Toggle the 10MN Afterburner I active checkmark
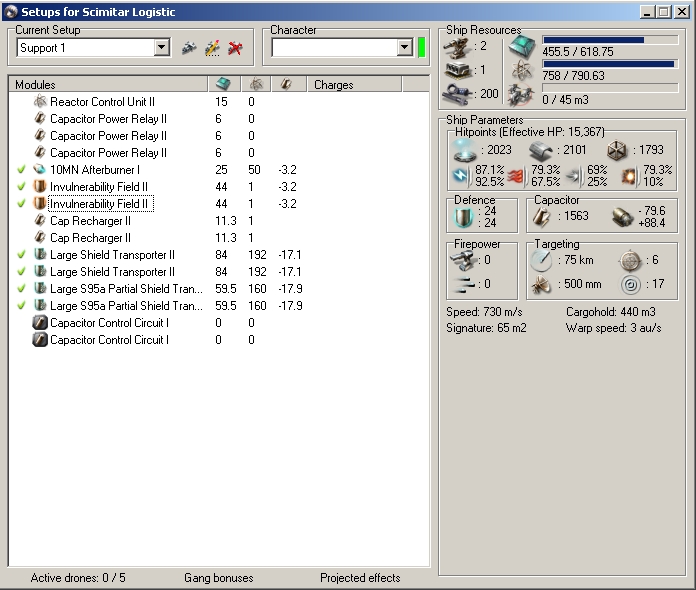Viewport: 696px width, 590px height. tap(21, 170)
